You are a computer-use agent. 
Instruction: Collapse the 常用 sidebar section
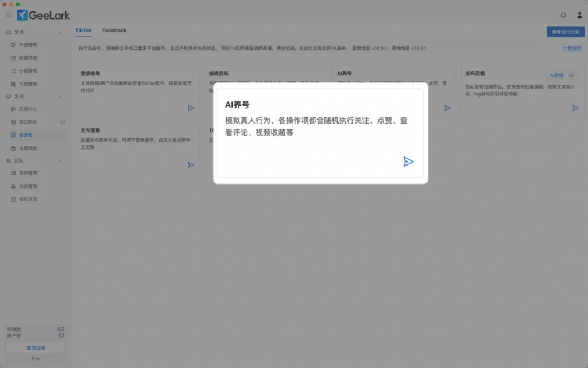click(x=60, y=32)
